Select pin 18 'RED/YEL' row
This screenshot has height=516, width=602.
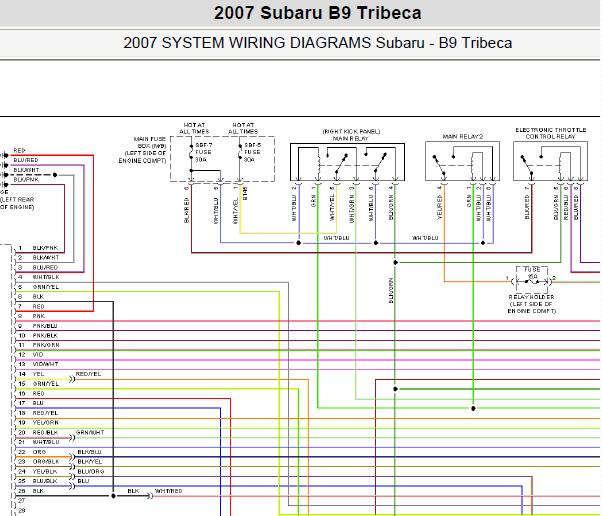pos(38,413)
